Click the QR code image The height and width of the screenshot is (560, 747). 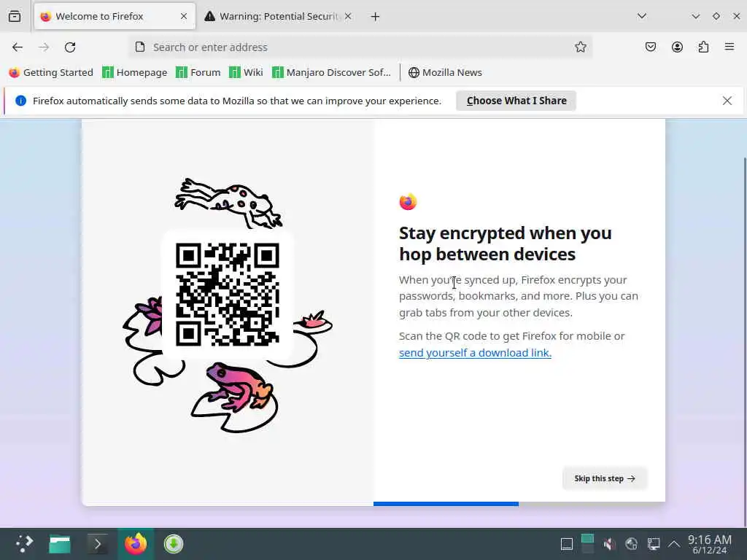point(228,295)
